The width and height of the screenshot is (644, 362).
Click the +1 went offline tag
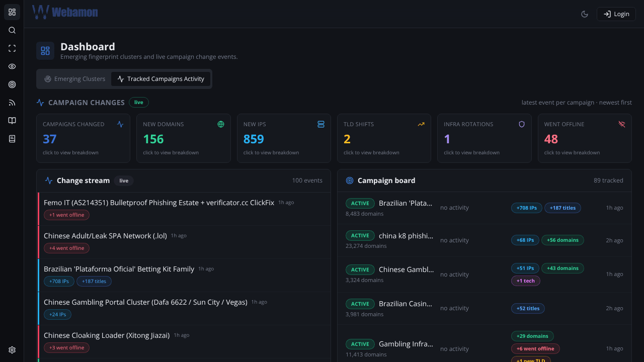tap(67, 215)
